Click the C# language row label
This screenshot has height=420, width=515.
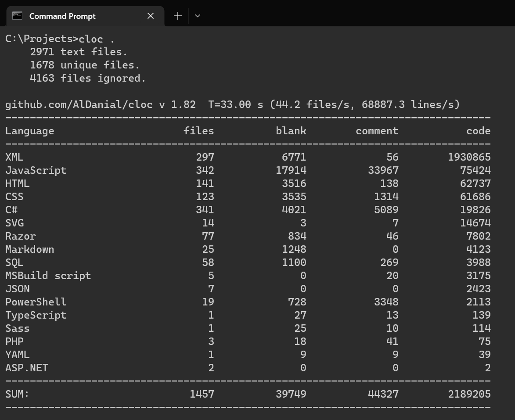click(11, 209)
